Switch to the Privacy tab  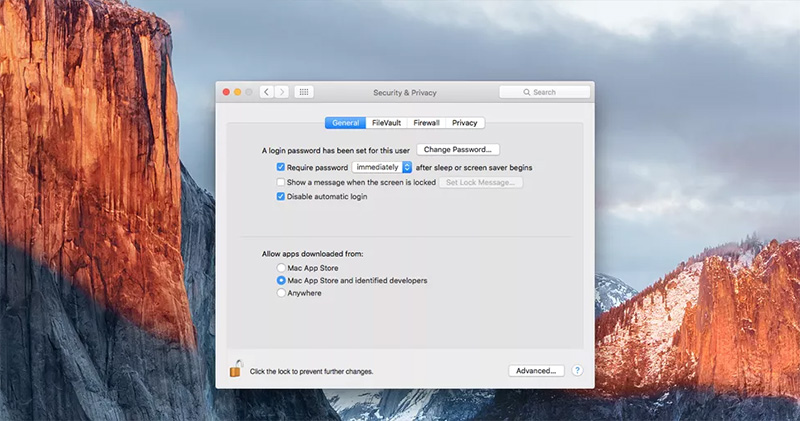tap(464, 122)
